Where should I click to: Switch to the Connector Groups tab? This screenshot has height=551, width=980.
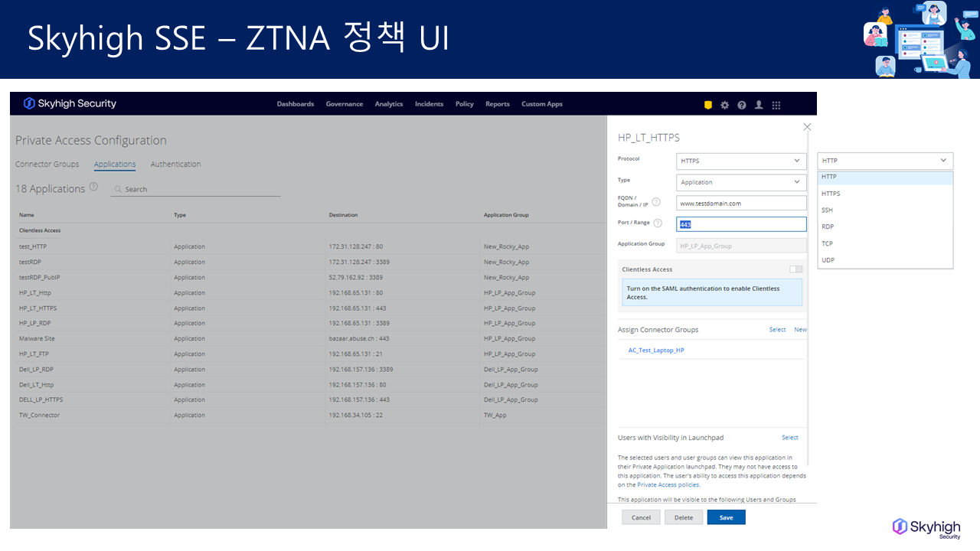coord(47,165)
